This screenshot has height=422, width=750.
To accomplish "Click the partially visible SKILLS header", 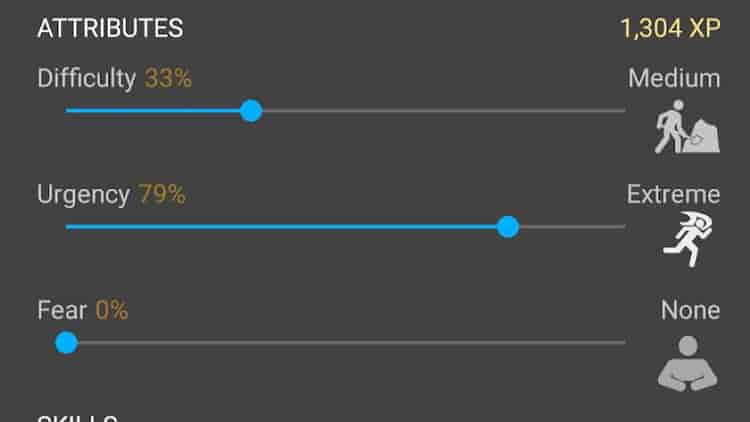I will coord(78,417).
